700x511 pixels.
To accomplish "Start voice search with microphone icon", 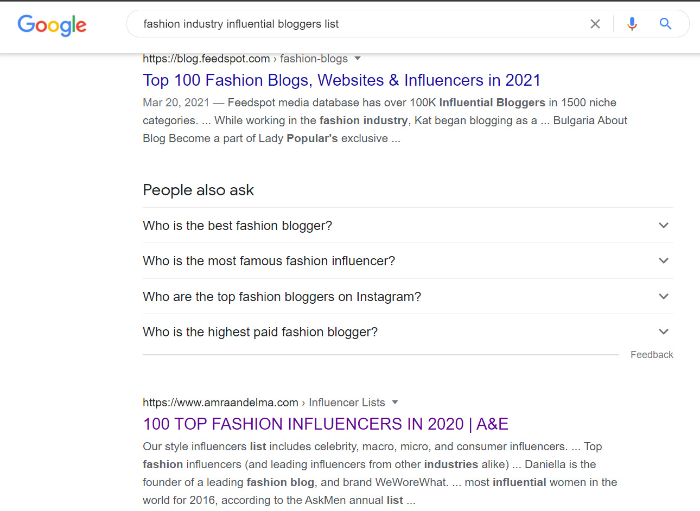I will click(632, 24).
